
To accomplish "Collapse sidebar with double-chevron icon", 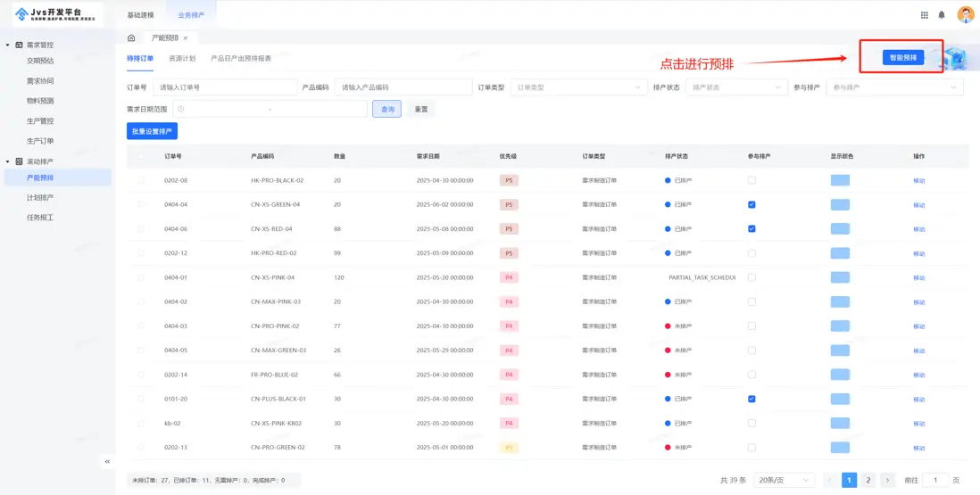I will (x=107, y=461).
